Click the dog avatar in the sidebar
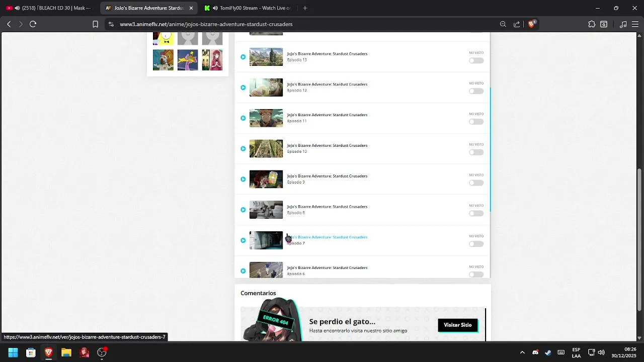This screenshot has height=362, width=644. coord(163,60)
